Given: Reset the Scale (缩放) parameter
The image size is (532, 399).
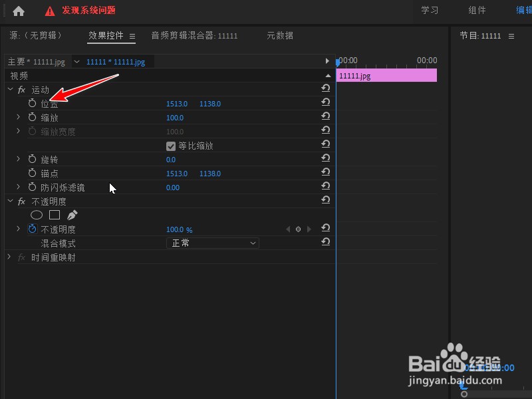Looking at the screenshot, I should pyautogui.click(x=326, y=116).
